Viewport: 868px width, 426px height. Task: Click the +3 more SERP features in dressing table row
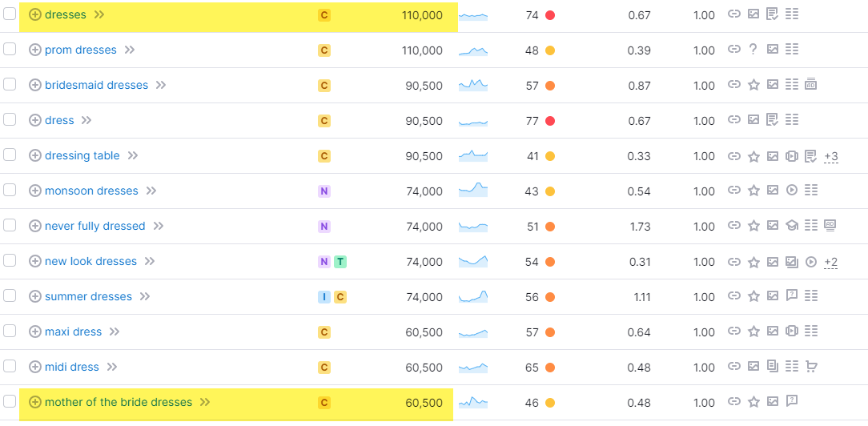click(x=831, y=157)
